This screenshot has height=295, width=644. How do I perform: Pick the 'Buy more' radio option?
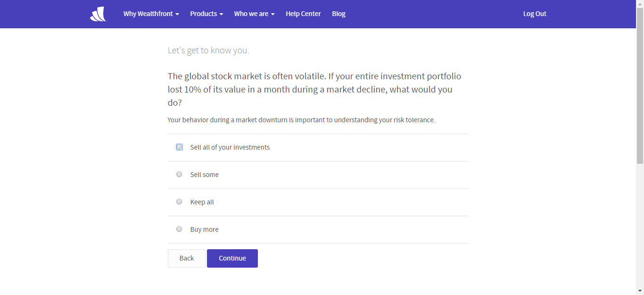click(179, 229)
